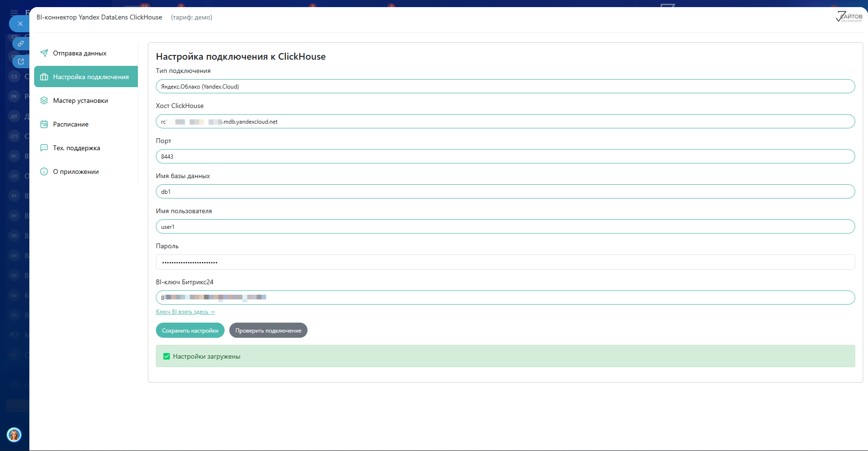Go to Мастер установки
868x451 pixels.
point(86,100)
